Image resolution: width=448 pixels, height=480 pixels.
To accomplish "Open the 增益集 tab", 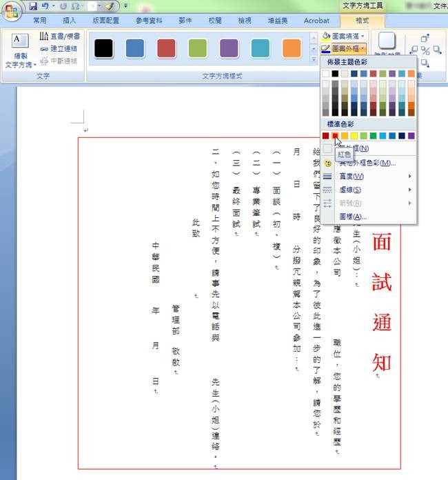I will coord(278,21).
